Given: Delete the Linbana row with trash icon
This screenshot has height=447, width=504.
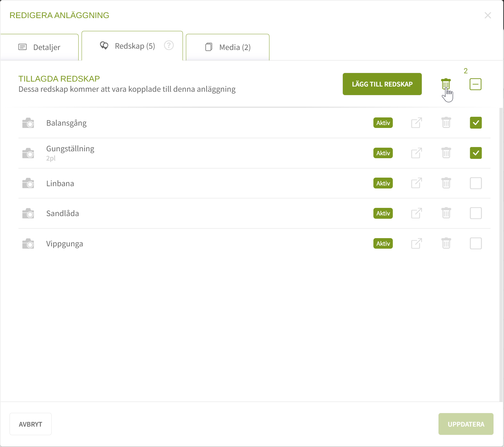Looking at the screenshot, I should coord(446,183).
